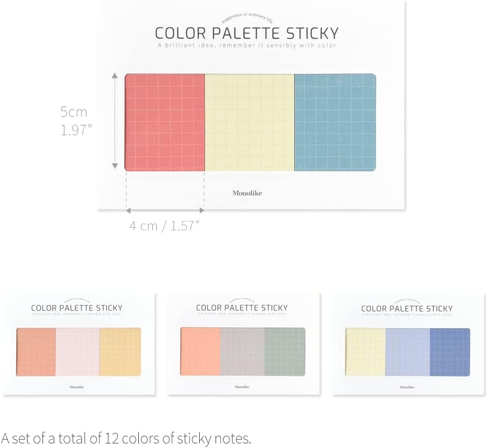Click the "5cm 1.97"" height label
This screenshot has height=448, width=488.
[75, 121]
